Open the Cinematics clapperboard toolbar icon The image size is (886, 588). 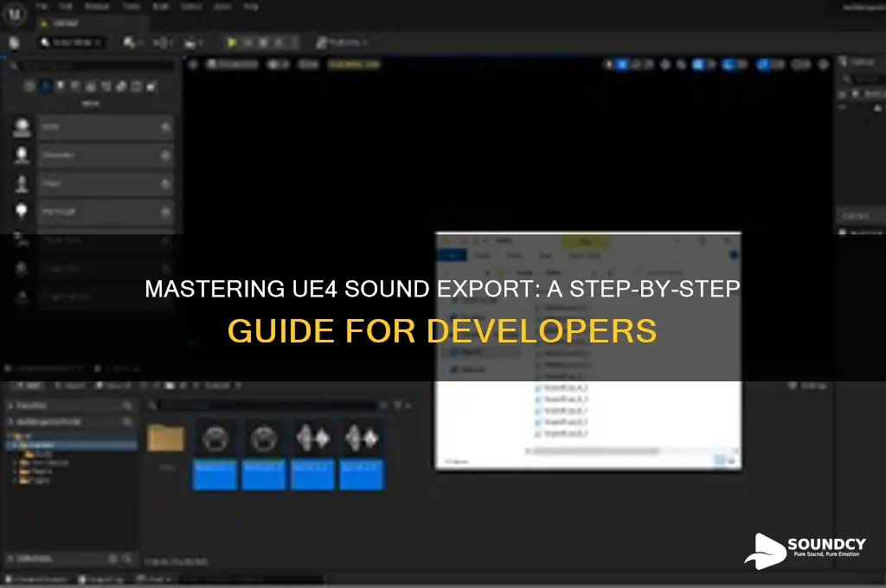[x=193, y=42]
